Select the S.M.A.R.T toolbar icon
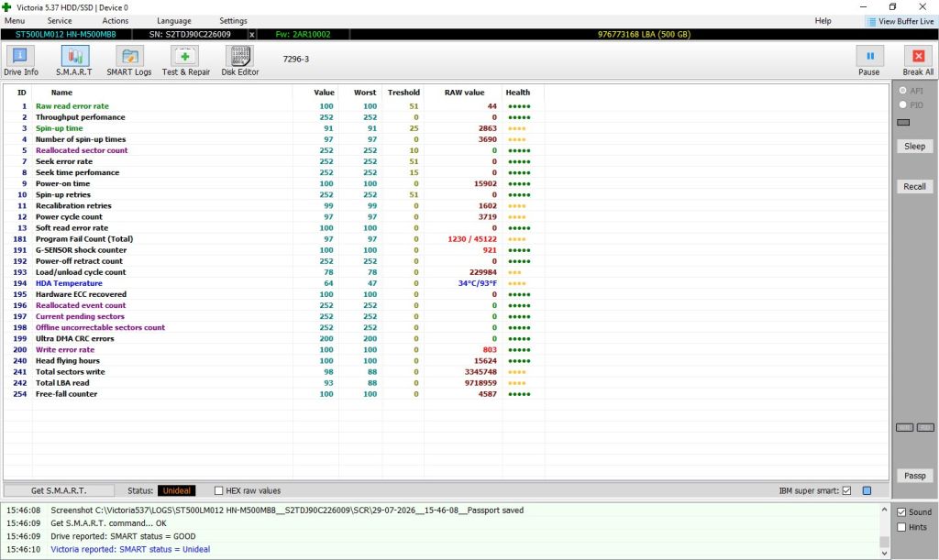The image size is (939, 560). point(74,61)
